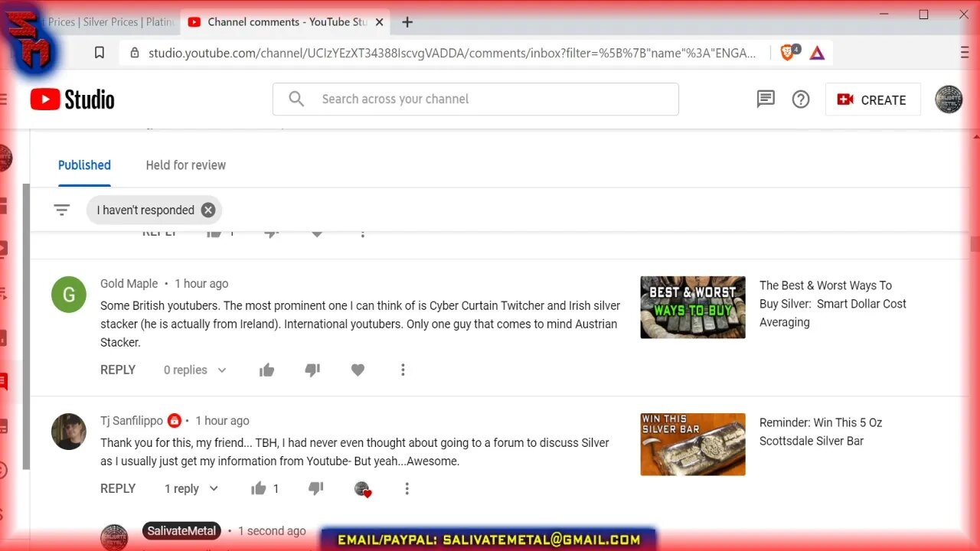
Task: Switch to the Published tab
Action: tap(84, 165)
